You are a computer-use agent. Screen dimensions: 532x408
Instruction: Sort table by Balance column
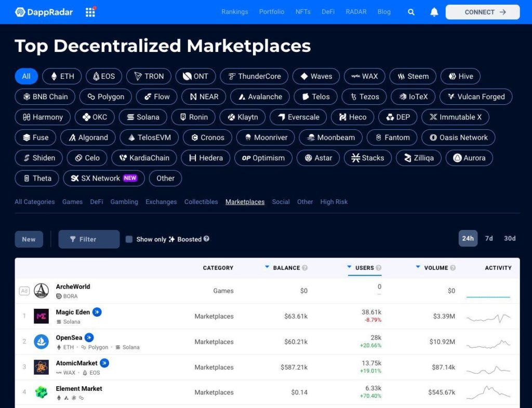coord(286,268)
